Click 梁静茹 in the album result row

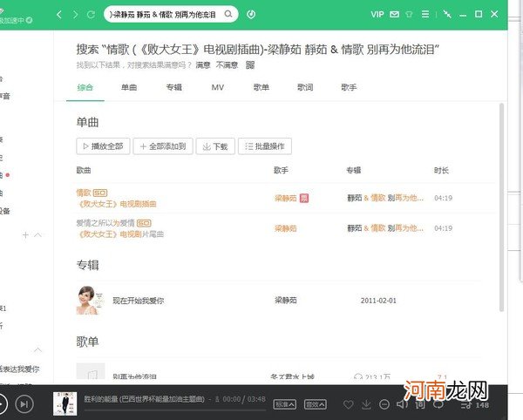(286, 301)
